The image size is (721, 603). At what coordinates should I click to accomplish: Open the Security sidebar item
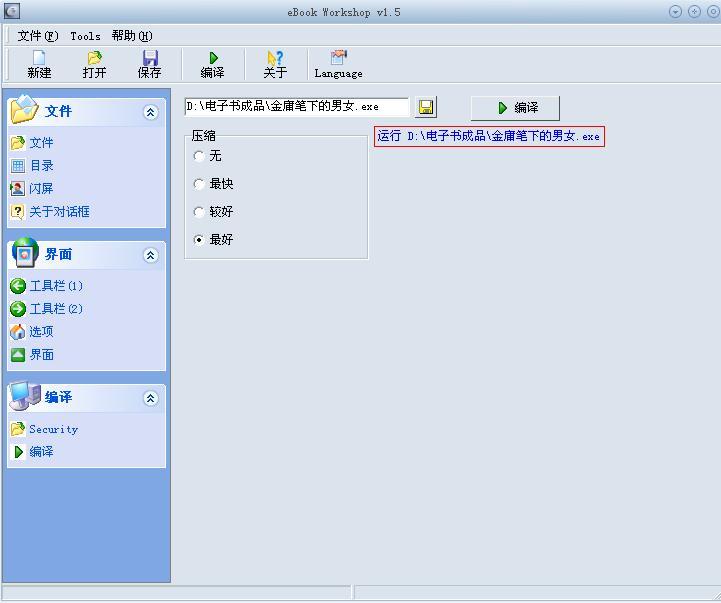point(44,429)
